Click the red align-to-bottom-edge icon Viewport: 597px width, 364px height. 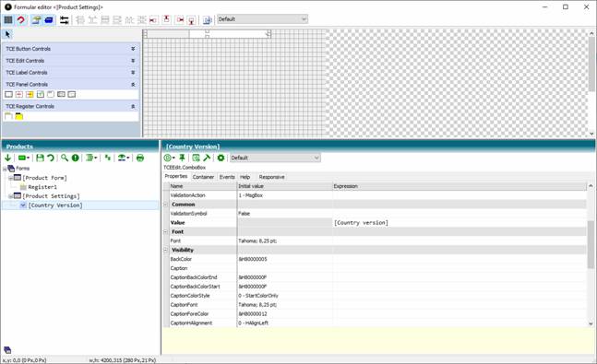[x=192, y=19]
